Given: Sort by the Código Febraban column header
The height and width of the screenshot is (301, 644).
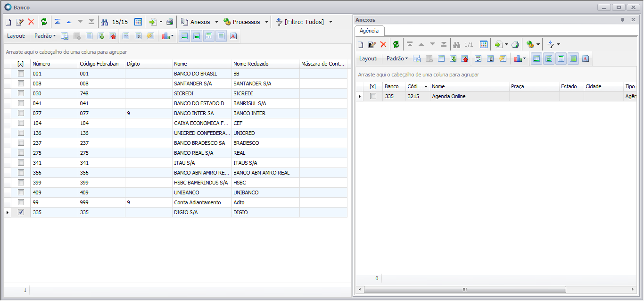Looking at the screenshot, I should [x=101, y=64].
